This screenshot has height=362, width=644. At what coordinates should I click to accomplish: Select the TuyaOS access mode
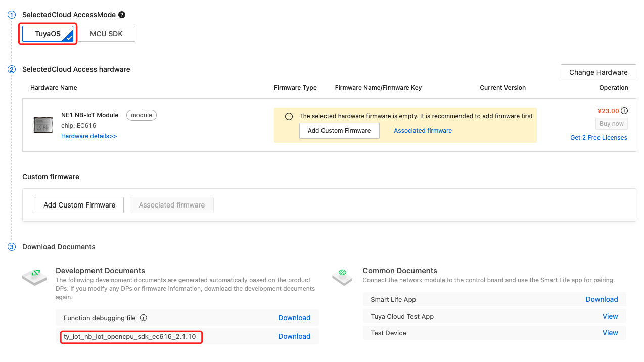coord(48,34)
